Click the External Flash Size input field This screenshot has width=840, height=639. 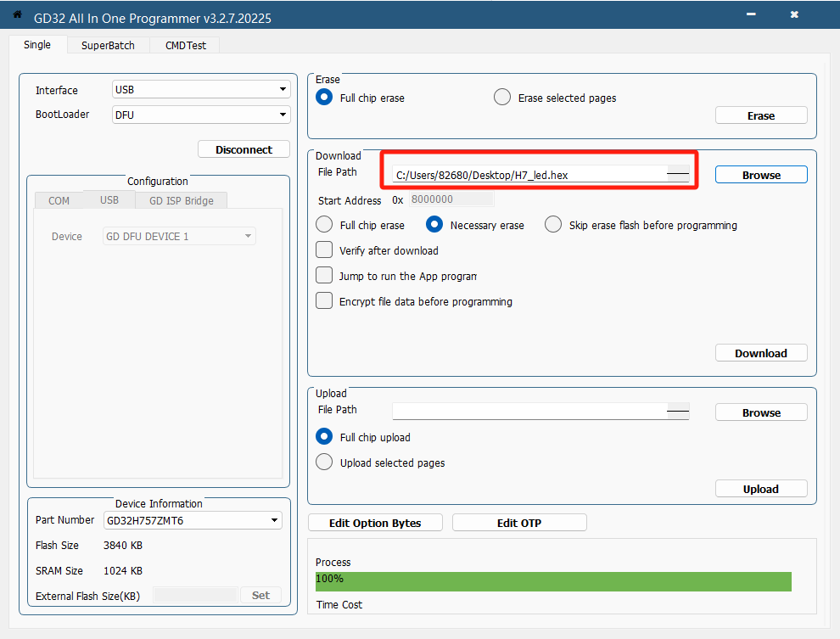pos(195,595)
